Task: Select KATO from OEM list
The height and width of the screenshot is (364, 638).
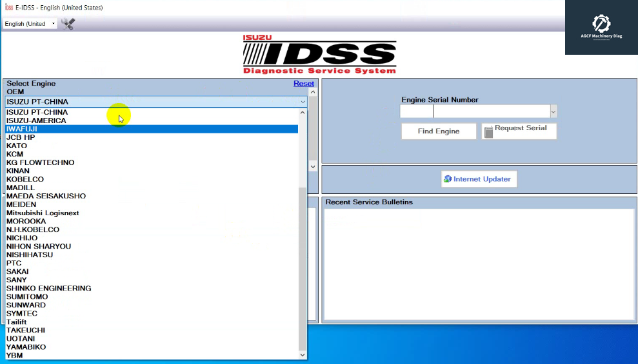Action: pyautogui.click(x=152, y=146)
